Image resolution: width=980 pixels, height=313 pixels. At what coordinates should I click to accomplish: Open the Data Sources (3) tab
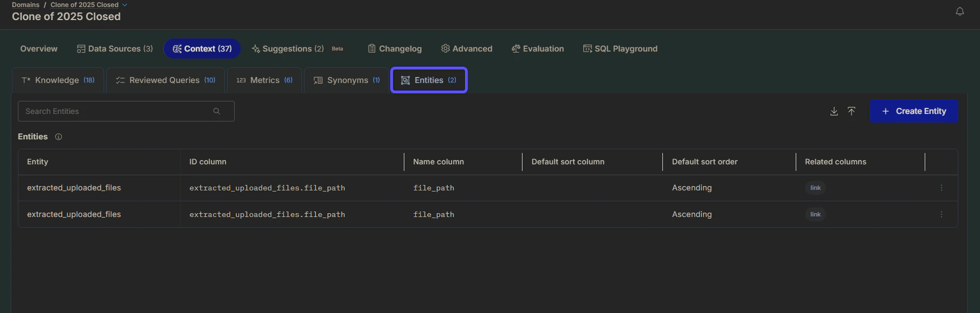(x=115, y=49)
